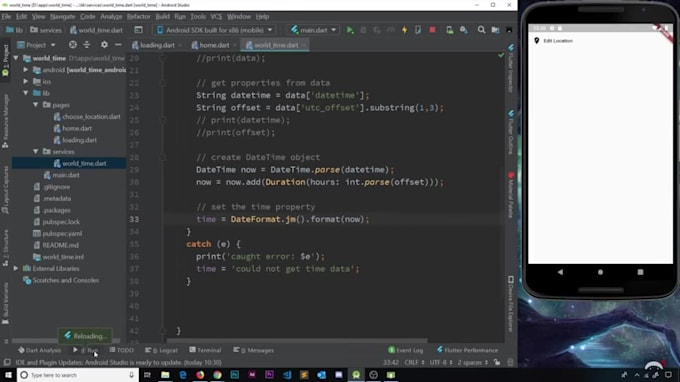Viewport: 680px width, 382px height.
Task: Open Task View on taskbar
Action: pos(147,375)
